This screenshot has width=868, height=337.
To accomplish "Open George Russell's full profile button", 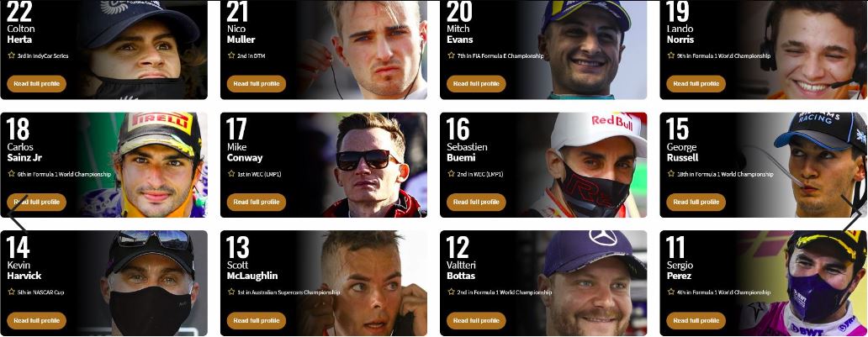I will point(696,202).
